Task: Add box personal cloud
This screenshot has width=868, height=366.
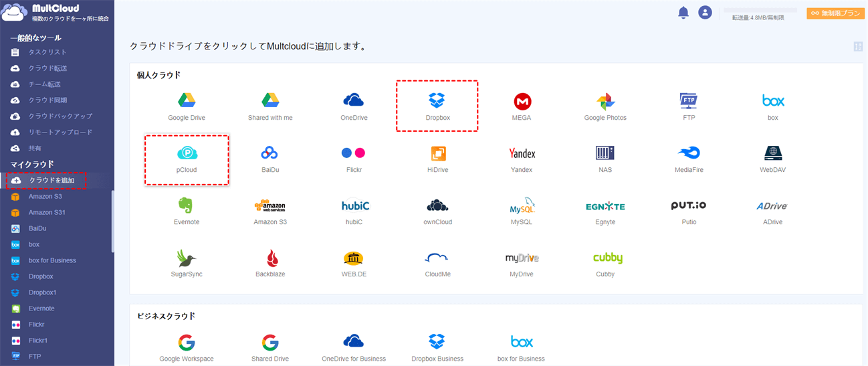Action: 773,106
